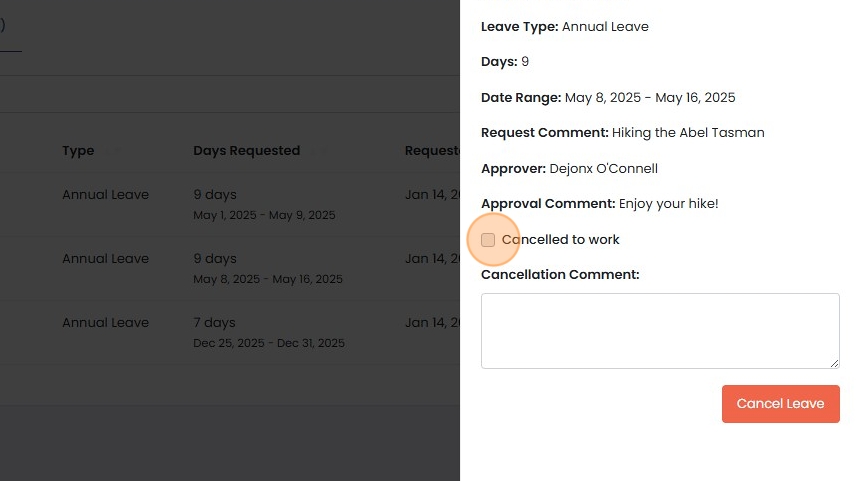Click the Leave Type Annual Leave text
The height and width of the screenshot is (481, 860).
pos(605,27)
